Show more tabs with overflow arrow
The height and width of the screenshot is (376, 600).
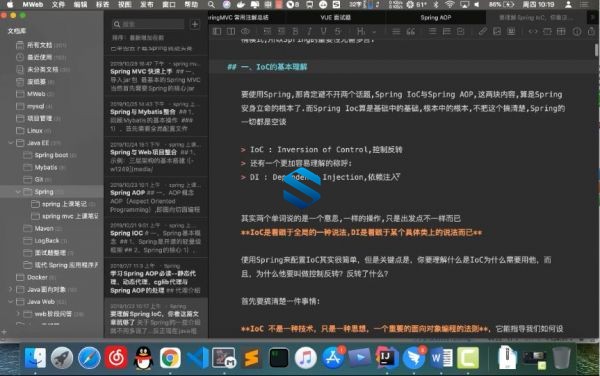click(593, 18)
